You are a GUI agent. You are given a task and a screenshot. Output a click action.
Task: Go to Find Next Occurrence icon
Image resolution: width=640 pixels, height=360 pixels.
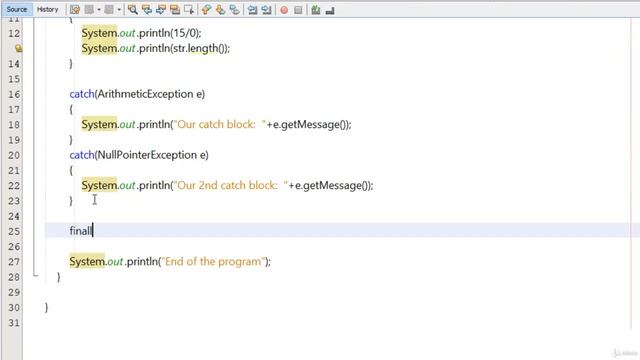coord(161,10)
